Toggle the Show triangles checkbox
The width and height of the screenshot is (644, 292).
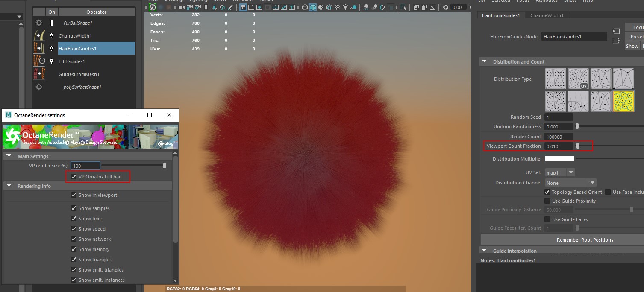(x=74, y=260)
